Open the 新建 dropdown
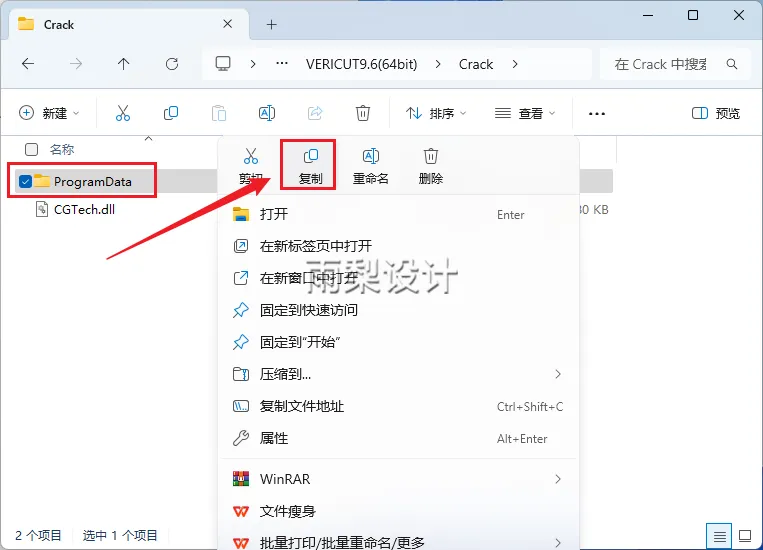 click(49, 113)
